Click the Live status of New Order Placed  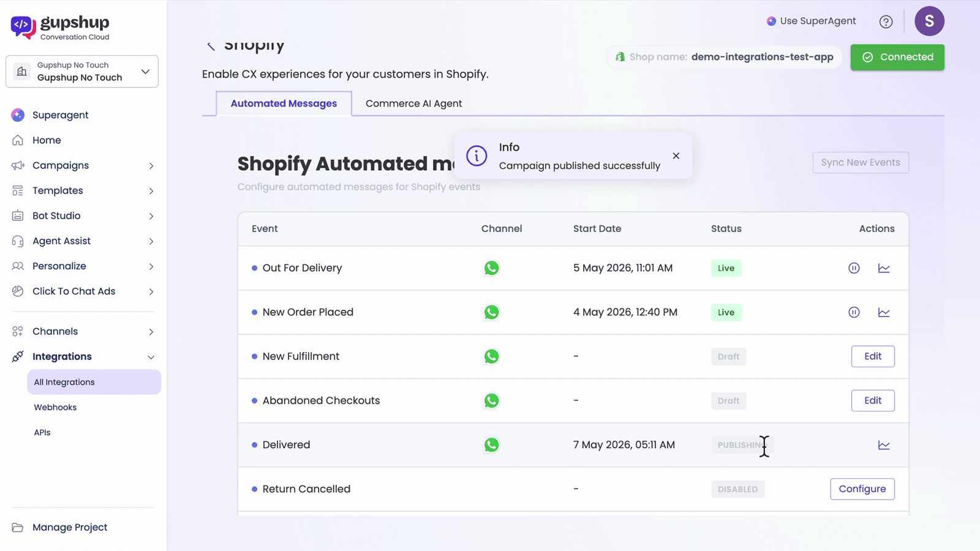tap(726, 312)
